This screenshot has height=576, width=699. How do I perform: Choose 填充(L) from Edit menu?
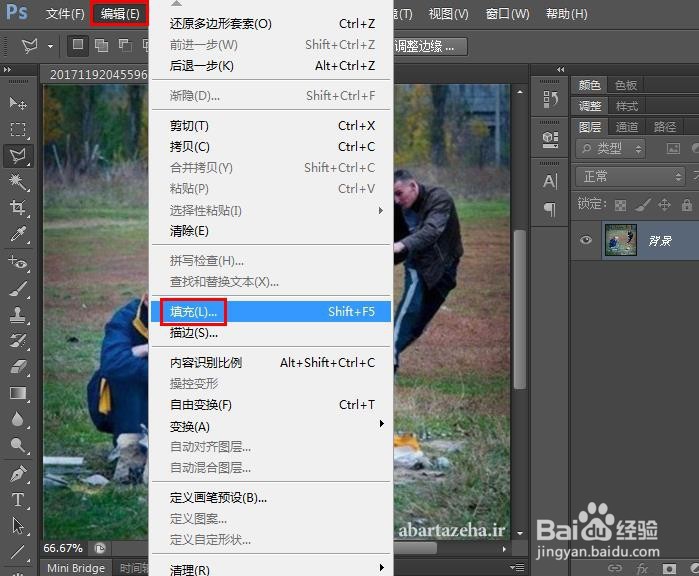tap(271, 311)
